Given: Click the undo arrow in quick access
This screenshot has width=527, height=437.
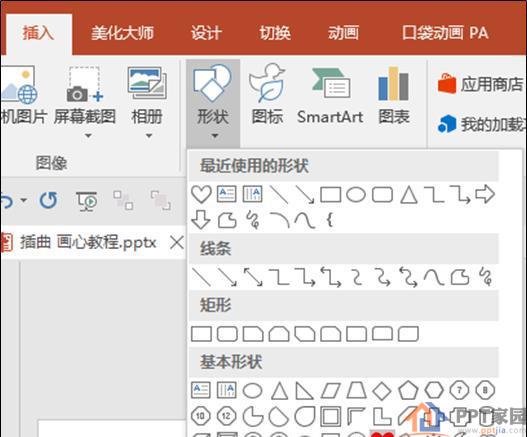Looking at the screenshot, I should click(x=7, y=201).
